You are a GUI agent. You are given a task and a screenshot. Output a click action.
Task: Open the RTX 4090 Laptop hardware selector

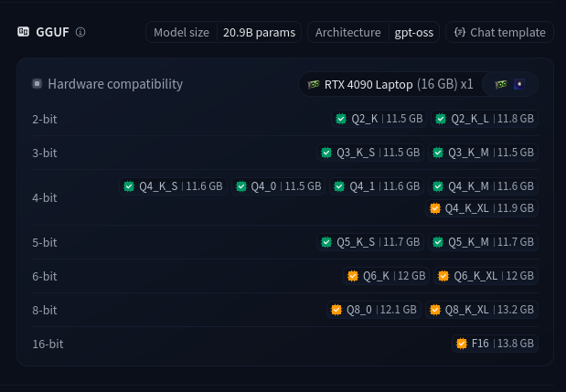click(x=390, y=84)
